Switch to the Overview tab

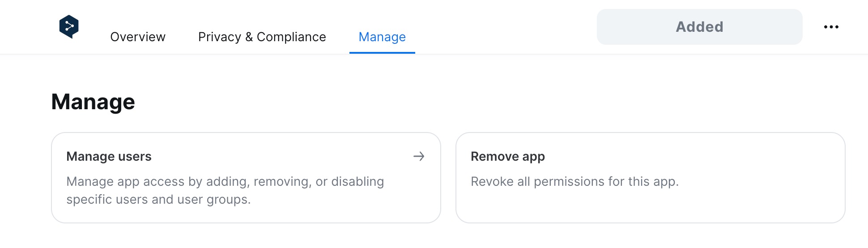pyautogui.click(x=138, y=37)
